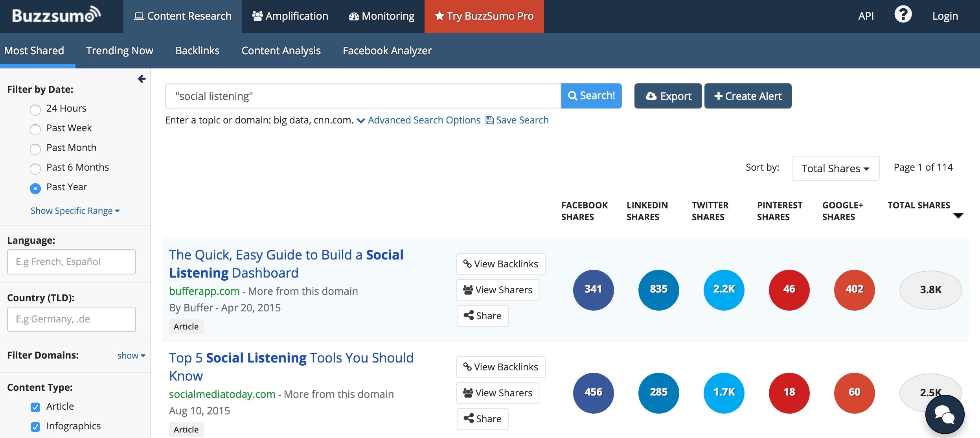Click the Search! button

pyautogui.click(x=592, y=96)
